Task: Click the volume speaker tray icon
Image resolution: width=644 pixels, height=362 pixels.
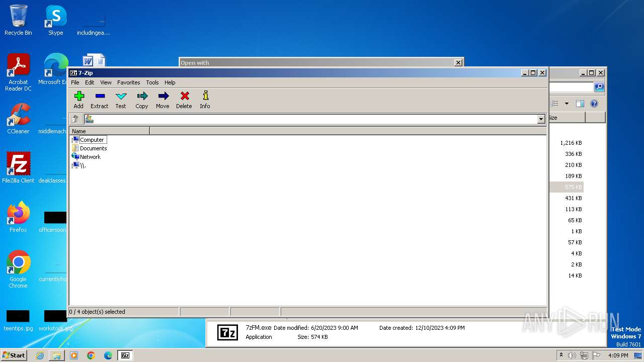Action: click(x=572, y=355)
